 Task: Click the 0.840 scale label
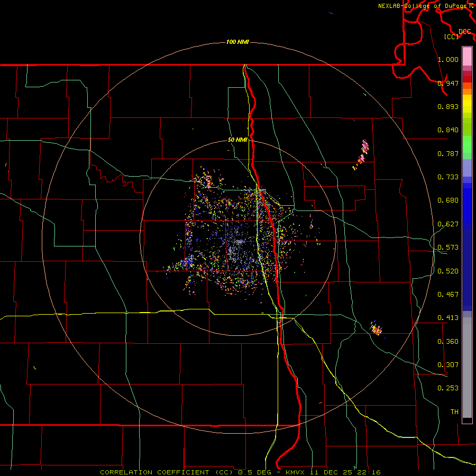click(x=448, y=130)
